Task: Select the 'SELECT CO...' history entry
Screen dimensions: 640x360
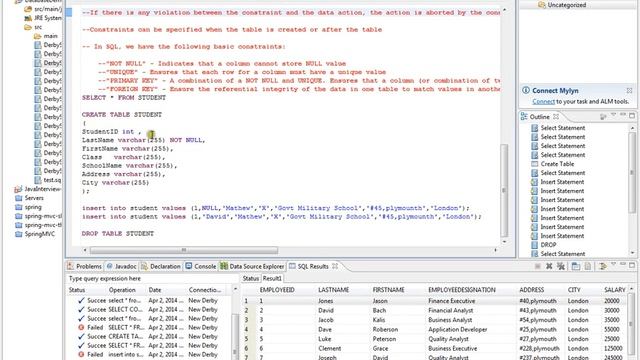Action: point(126,309)
